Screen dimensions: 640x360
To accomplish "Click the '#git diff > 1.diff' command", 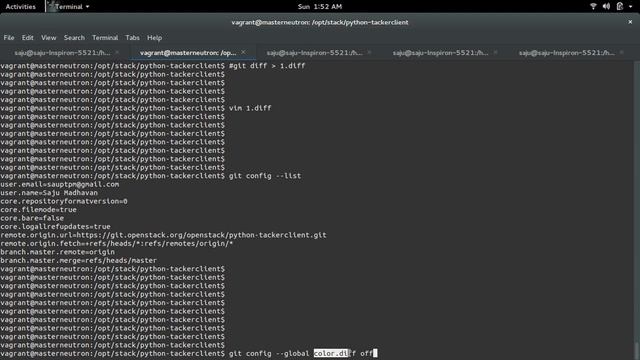I will 267,66.
